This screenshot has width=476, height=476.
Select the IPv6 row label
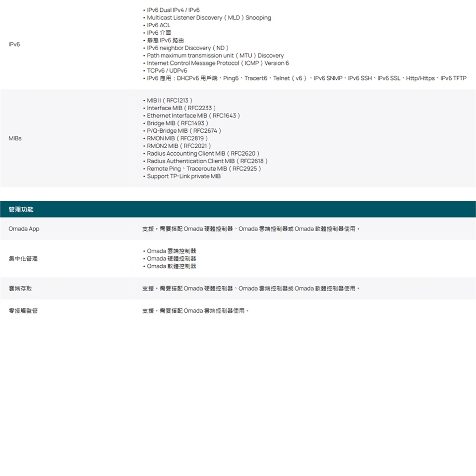click(x=14, y=45)
